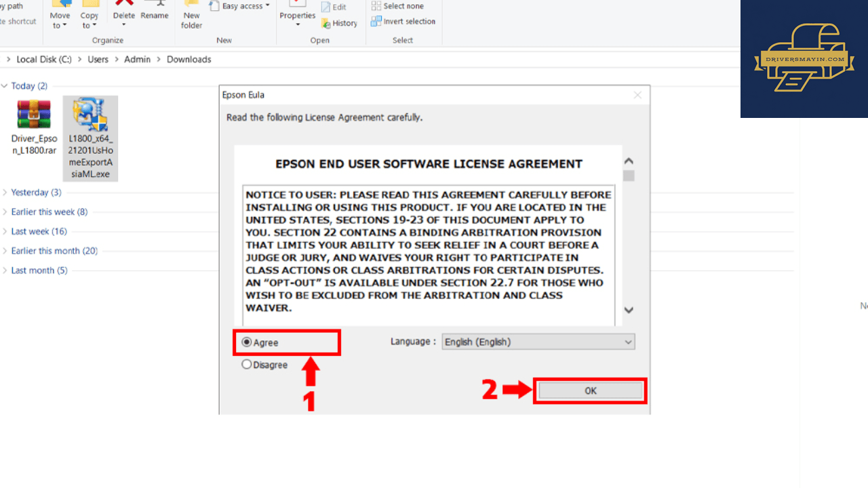Click Select none in the ribbon
Image resolution: width=868 pixels, height=488 pixels.
397,6
